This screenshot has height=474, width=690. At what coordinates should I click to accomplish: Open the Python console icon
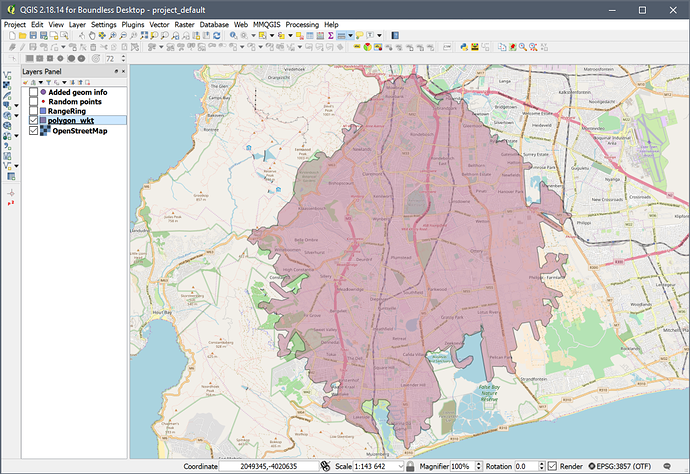pyautogui.click(x=464, y=47)
